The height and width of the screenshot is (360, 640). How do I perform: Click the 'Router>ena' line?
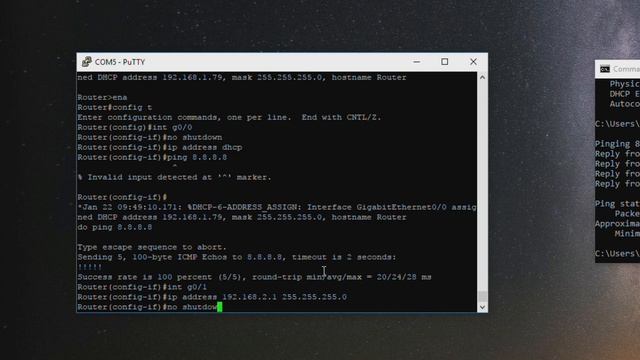(102, 97)
